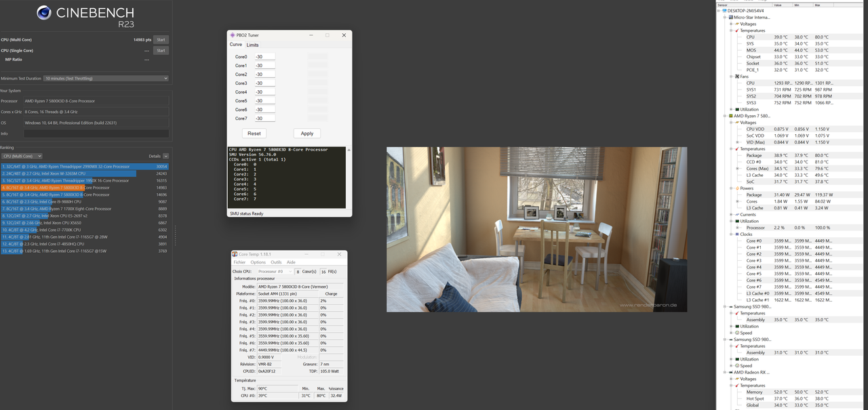
Task: Click the AMD Ryzen 7 CPU chip icon
Action: [731, 116]
